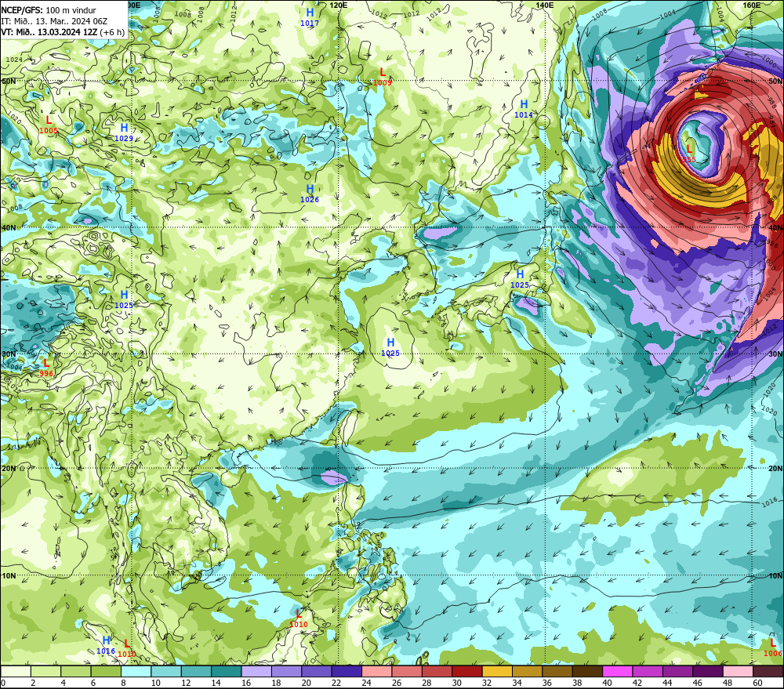Select the teal swatch between 12 and 14
The image size is (784, 689).
[197, 671]
